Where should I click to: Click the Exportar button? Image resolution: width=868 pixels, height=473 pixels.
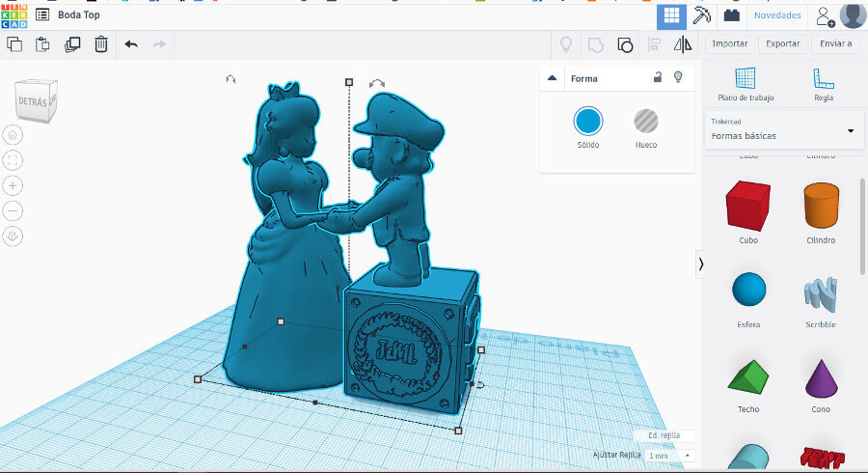[782, 43]
